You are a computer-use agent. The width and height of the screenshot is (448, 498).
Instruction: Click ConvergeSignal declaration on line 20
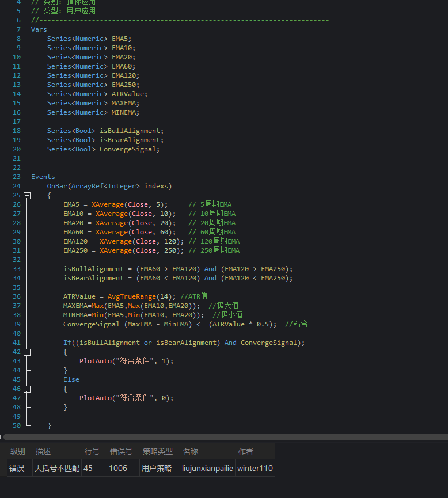tap(128, 149)
